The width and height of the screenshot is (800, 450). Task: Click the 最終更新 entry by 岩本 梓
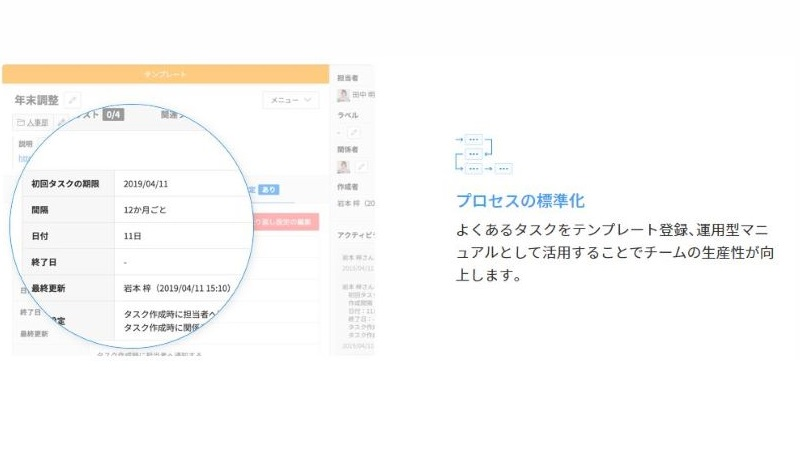pyautogui.click(x=176, y=288)
